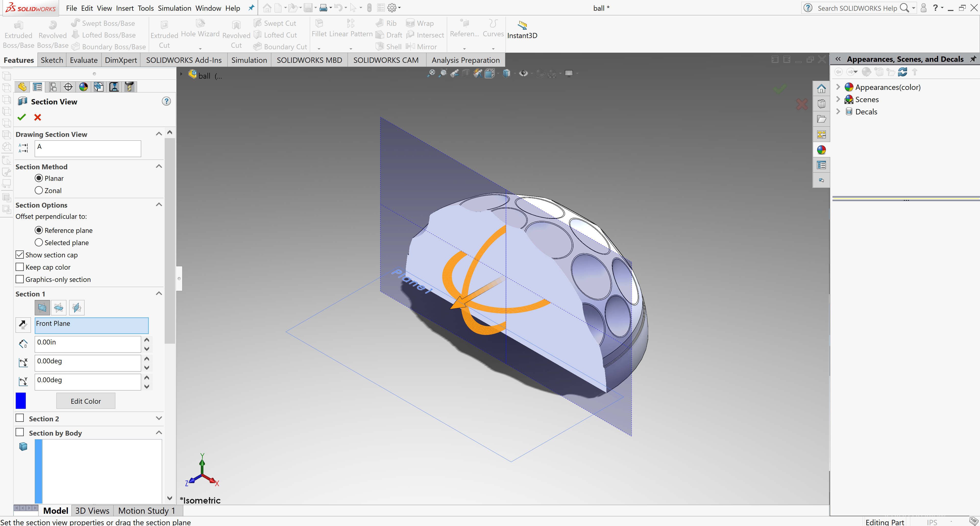Click the Zoom to Fit view icon
Viewport: 980px width, 526px height.
(x=431, y=73)
